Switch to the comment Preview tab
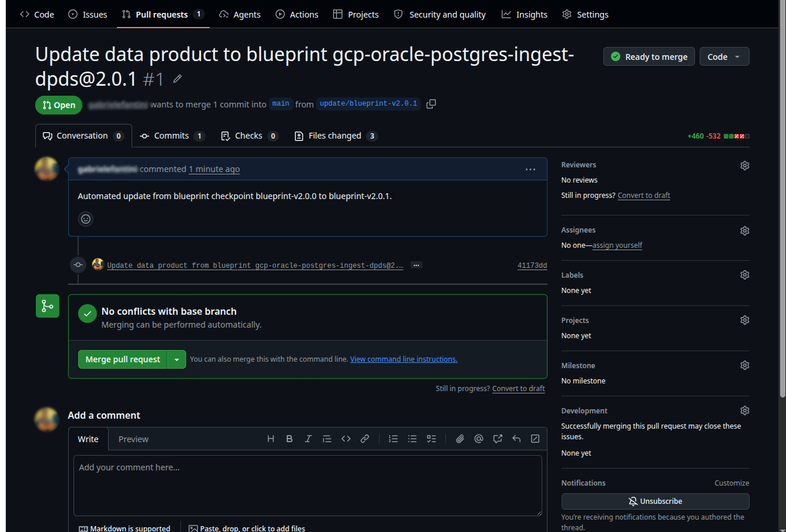Screen dimensions: 786x532 pyautogui.click(x=133, y=439)
